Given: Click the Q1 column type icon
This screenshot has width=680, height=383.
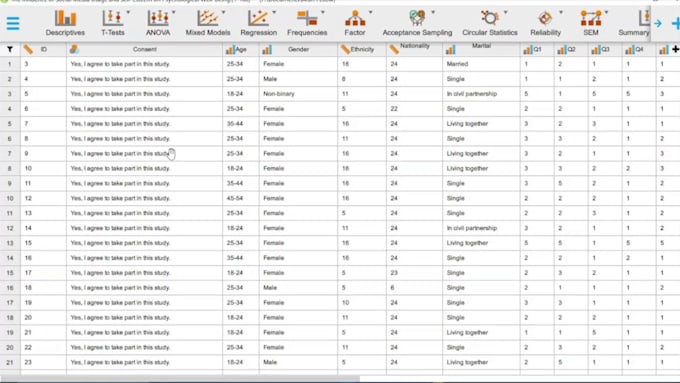Looking at the screenshot, I should (x=528, y=50).
